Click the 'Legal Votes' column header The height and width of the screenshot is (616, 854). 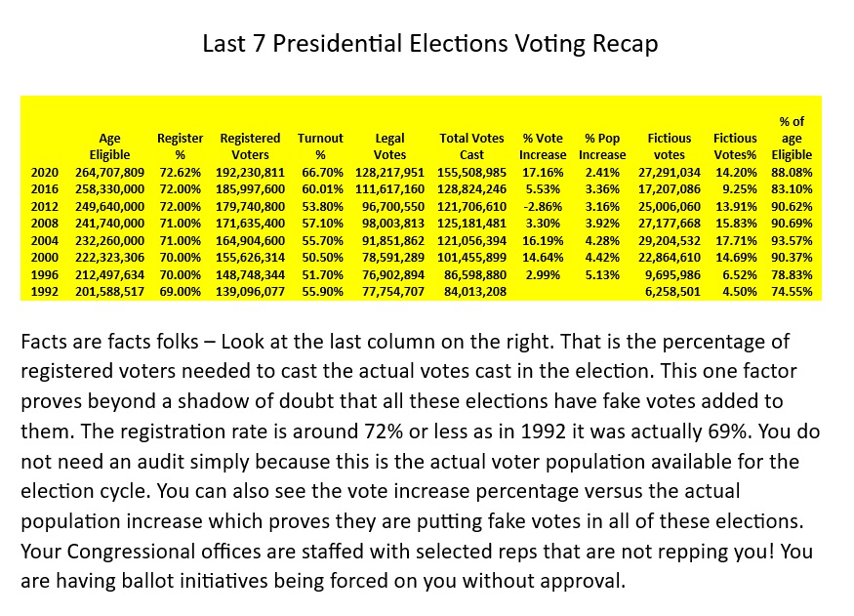click(389, 146)
